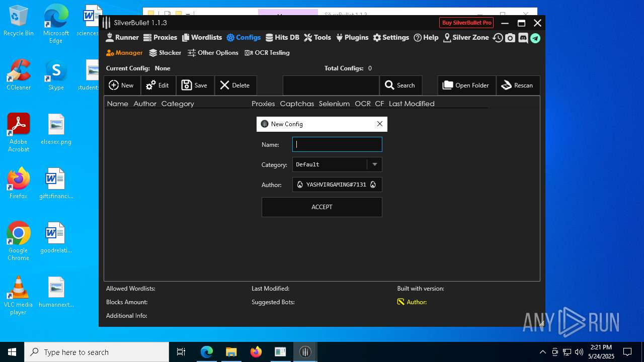Open the Windows Start menu
Screen dimensions: 644x362
coord(12,352)
